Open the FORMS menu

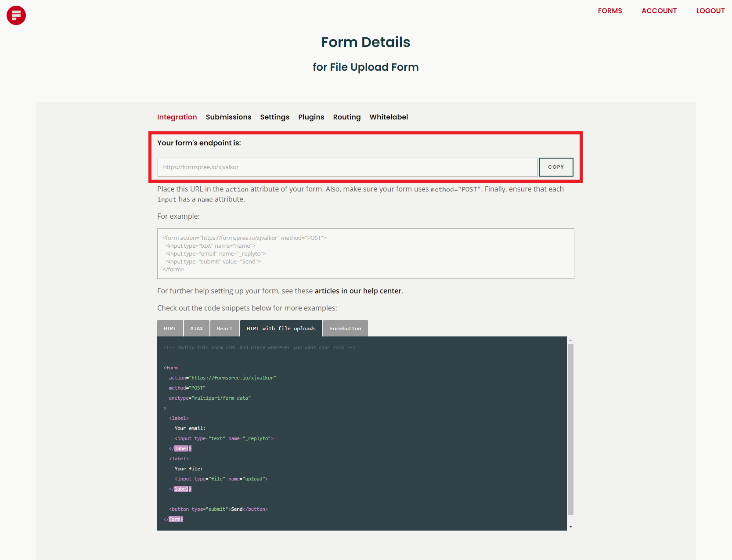coord(610,11)
